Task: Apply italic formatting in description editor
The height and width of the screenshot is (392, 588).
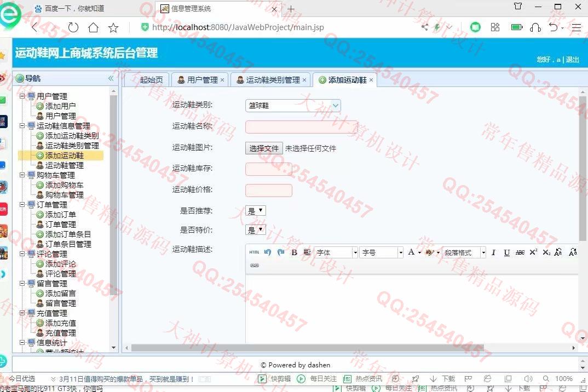Action: coord(493,252)
